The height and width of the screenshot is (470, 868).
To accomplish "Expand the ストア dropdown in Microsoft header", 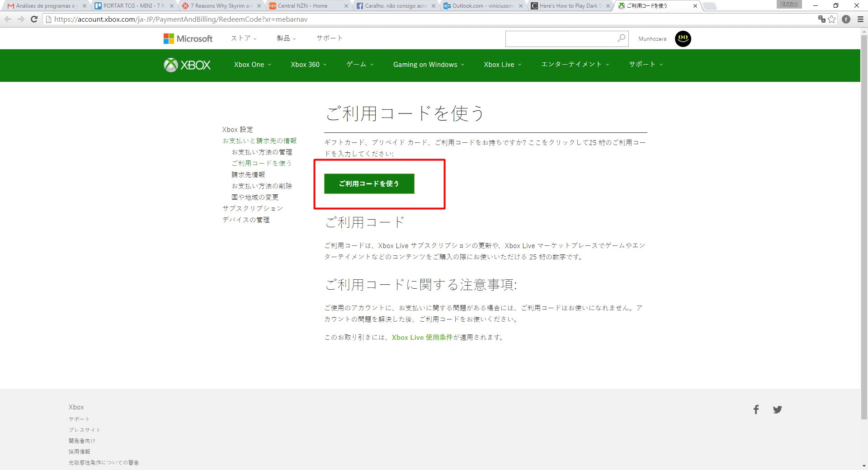I will point(244,38).
